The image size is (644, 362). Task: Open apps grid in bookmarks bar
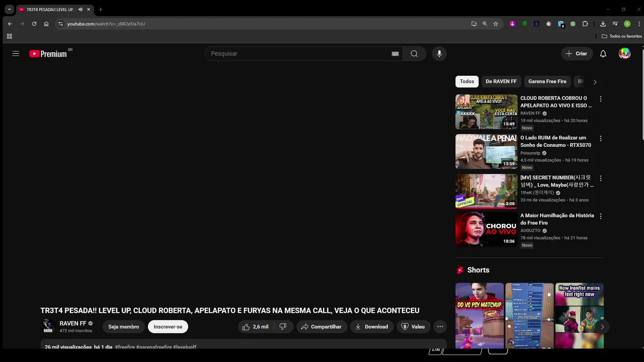(9, 36)
